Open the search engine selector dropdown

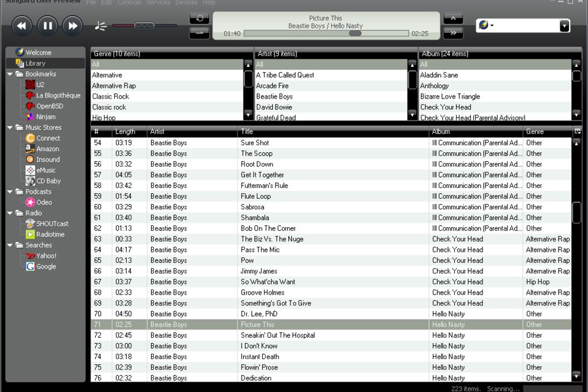[487, 25]
